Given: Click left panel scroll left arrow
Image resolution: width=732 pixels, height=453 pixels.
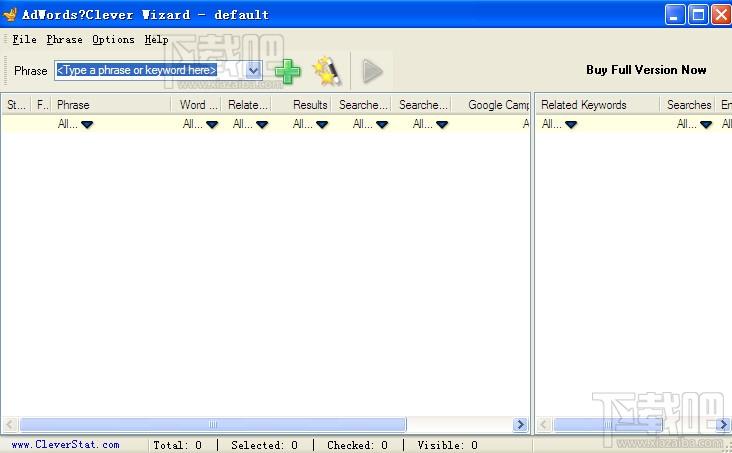Looking at the screenshot, I should pyautogui.click(x=10, y=425).
